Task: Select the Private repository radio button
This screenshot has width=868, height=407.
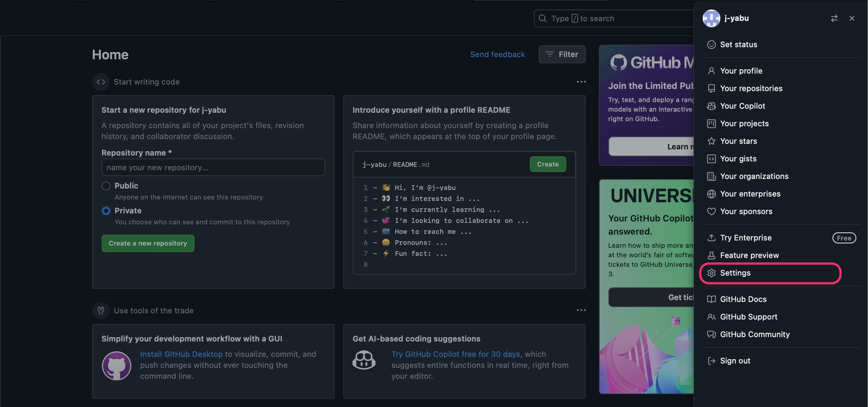Action: point(106,211)
